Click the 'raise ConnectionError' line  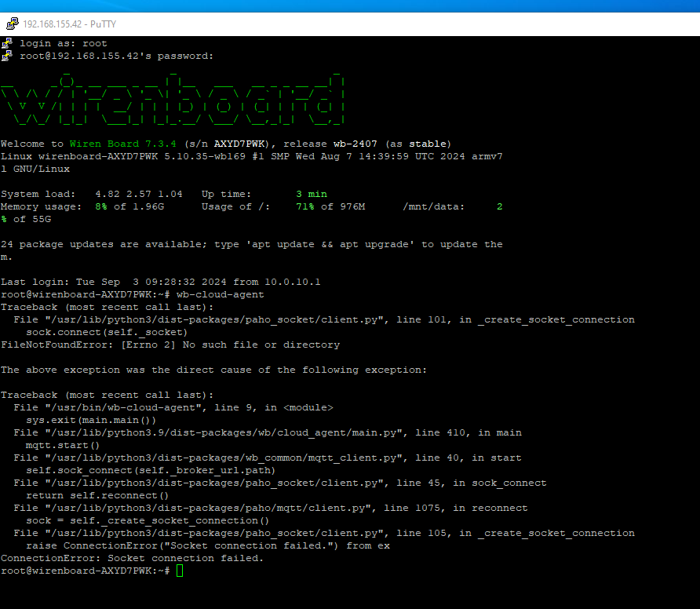[208, 545]
